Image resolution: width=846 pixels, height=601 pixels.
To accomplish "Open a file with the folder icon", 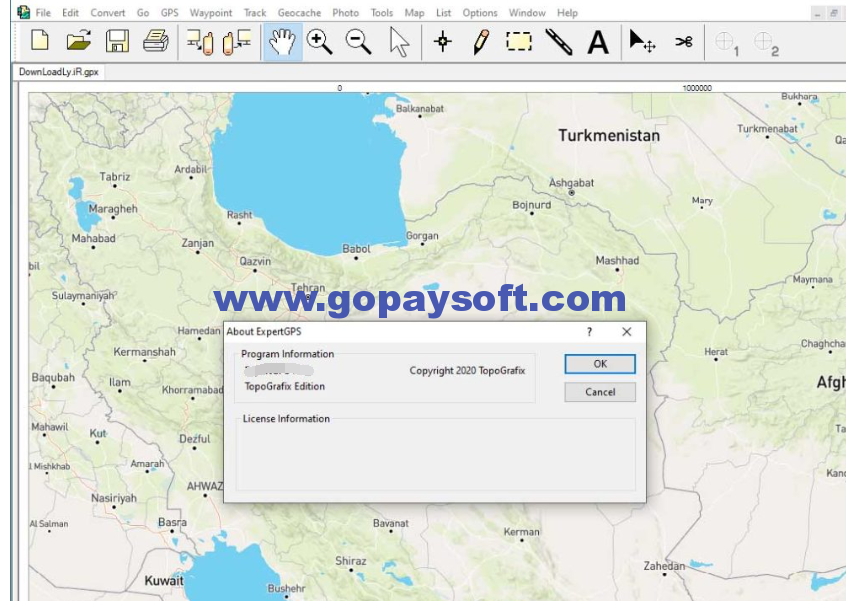I will [x=79, y=41].
